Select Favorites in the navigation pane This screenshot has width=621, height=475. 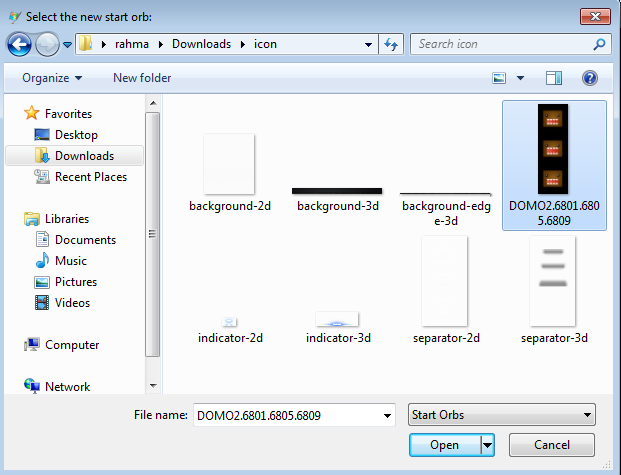68,114
